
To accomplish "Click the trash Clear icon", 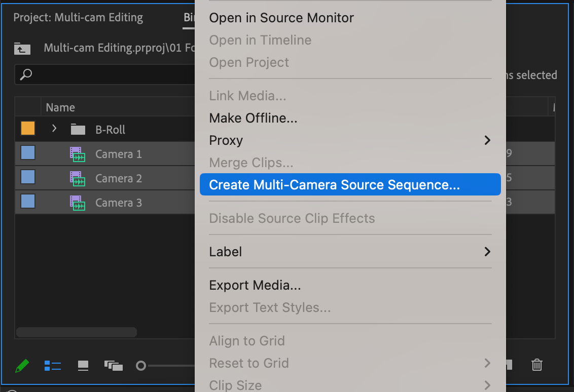I will pyautogui.click(x=537, y=365).
